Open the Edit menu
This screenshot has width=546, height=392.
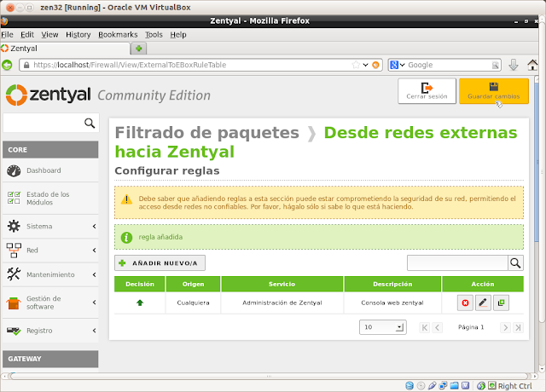[x=27, y=35]
